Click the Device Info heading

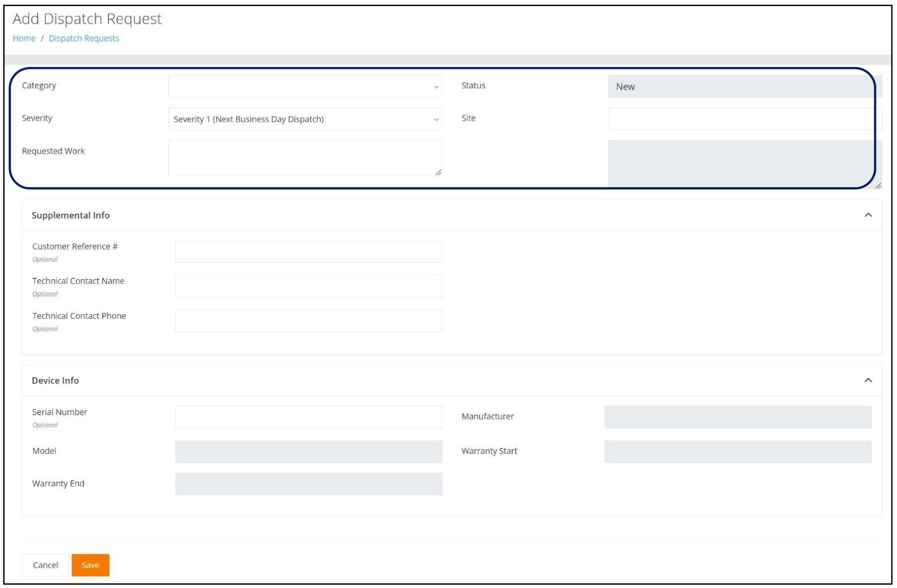tap(55, 380)
